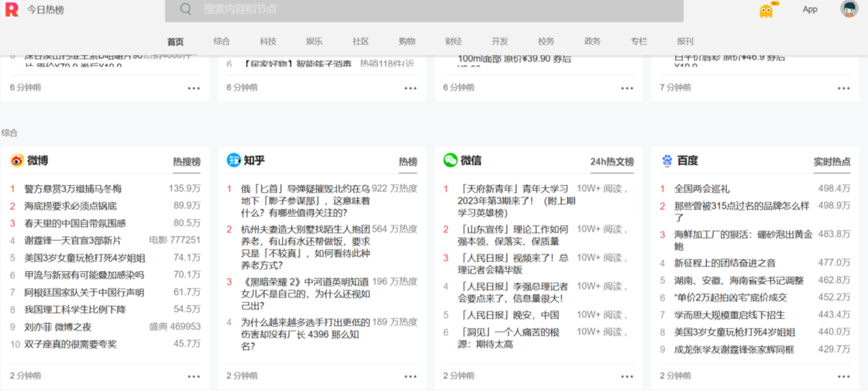
Task: Select the 实时热点 tab on 百度 card
Action: [832, 162]
